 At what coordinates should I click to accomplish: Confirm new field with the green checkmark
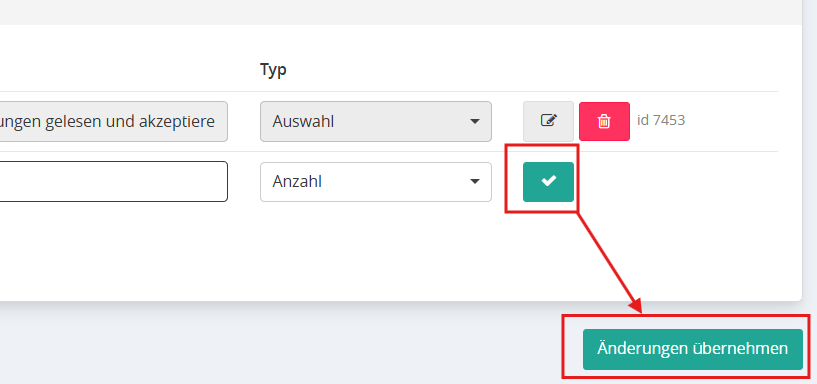pos(548,181)
